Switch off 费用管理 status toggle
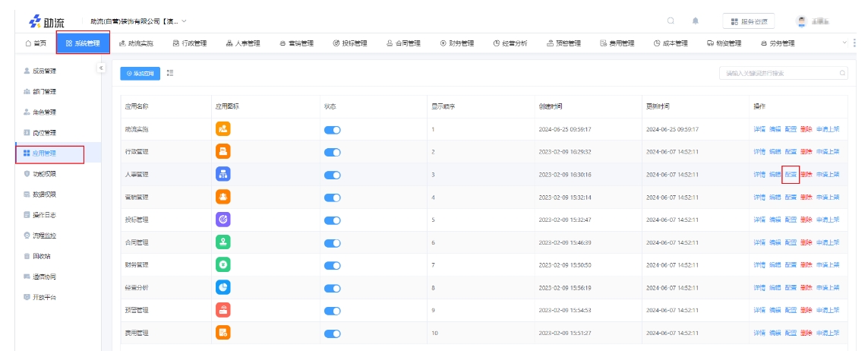This screenshot has height=351, width=868. pyautogui.click(x=332, y=334)
